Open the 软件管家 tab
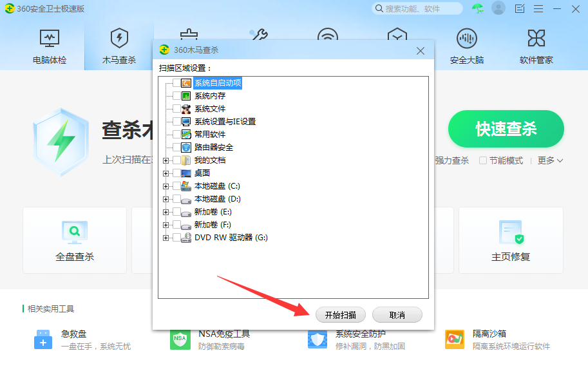Viewport: 588px width, 371px height. pyautogui.click(x=536, y=46)
